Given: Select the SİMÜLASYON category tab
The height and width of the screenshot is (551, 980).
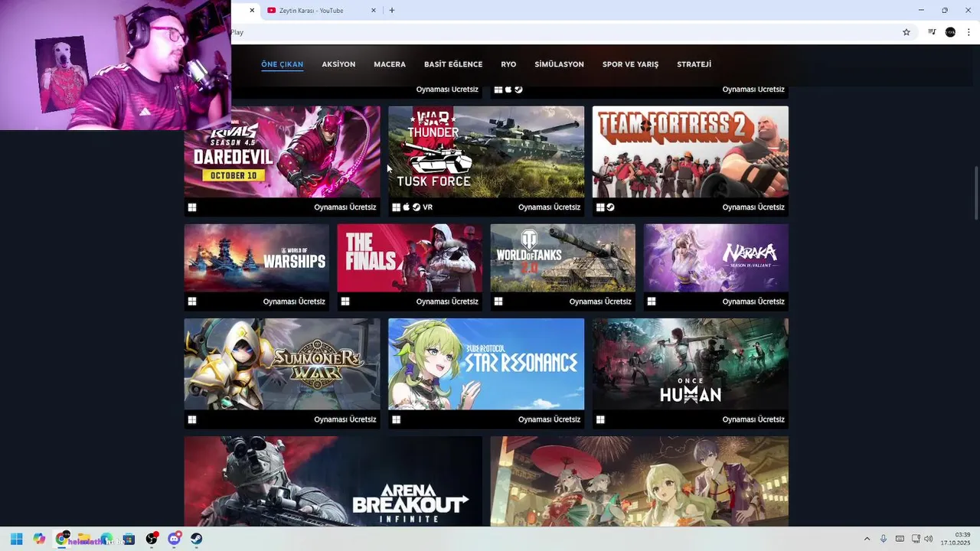Looking at the screenshot, I should [559, 64].
